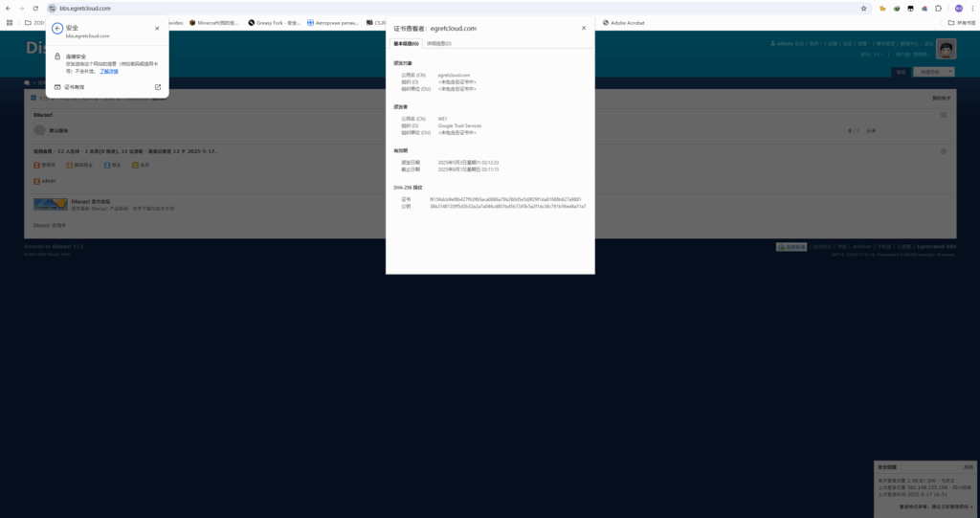Go back in the 安全 security popup

(x=57, y=28)
